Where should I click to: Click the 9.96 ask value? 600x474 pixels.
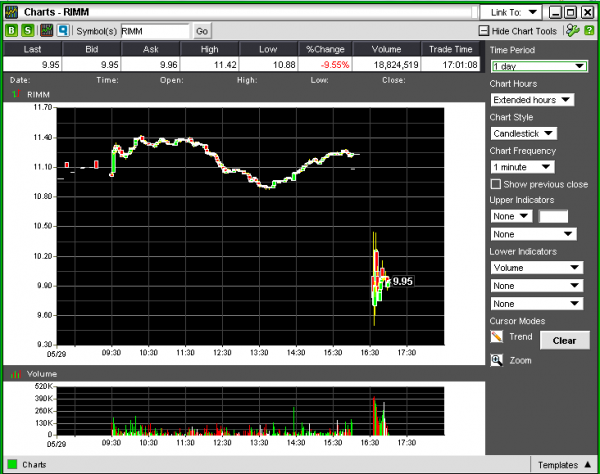[169, 65]
